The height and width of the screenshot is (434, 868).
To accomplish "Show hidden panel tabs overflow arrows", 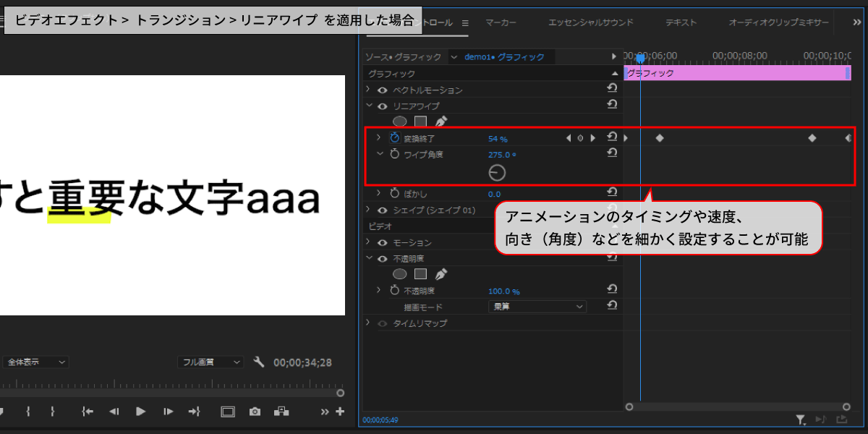I will click(x=856, y=22).
